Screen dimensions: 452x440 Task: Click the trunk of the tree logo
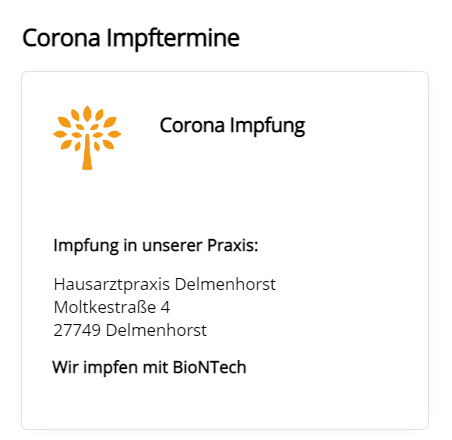click(87, 153)
